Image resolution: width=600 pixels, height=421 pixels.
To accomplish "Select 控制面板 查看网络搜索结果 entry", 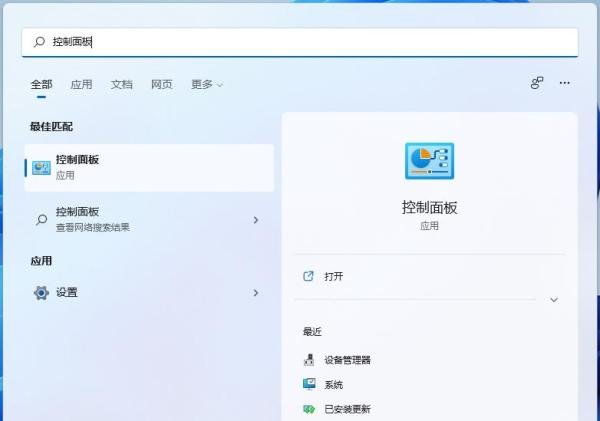I will (x=149, y=220).
